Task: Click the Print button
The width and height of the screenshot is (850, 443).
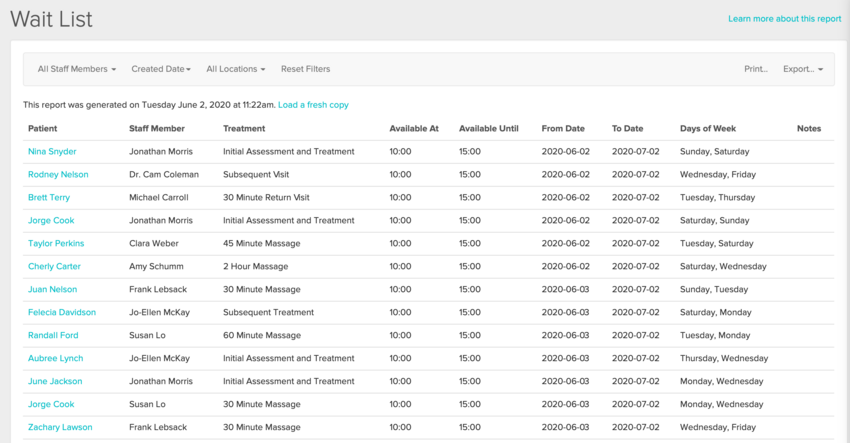Action: (x=756, y=69)
